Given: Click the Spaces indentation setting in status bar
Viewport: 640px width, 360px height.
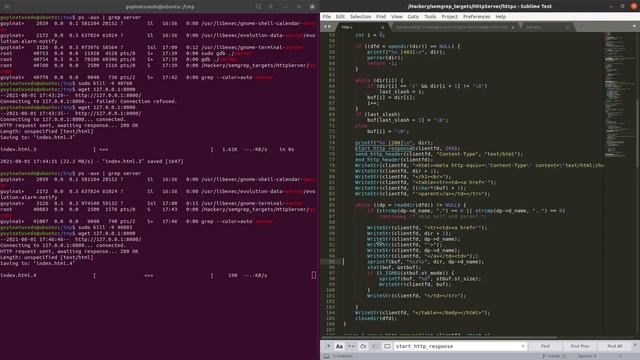Looking at the screenshot, I should 588,356.
